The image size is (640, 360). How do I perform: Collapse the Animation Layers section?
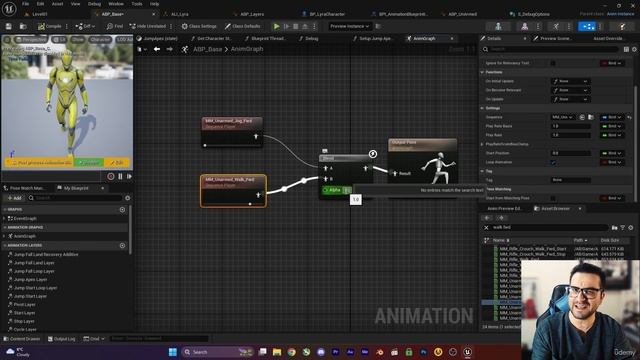pyautogui.click(x=5, y=245)
